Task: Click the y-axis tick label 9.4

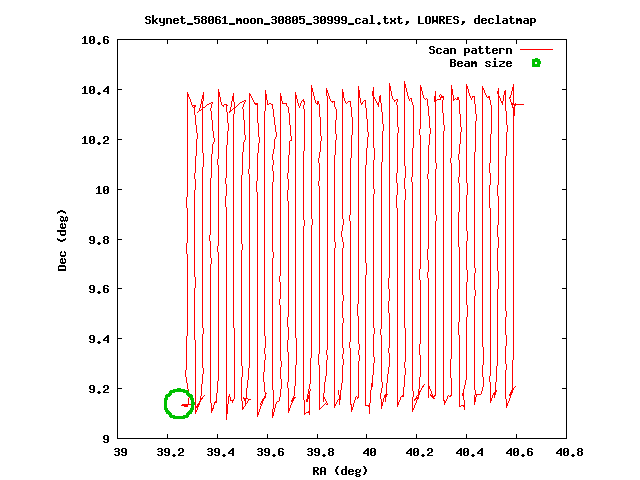Action: (99, 339)
